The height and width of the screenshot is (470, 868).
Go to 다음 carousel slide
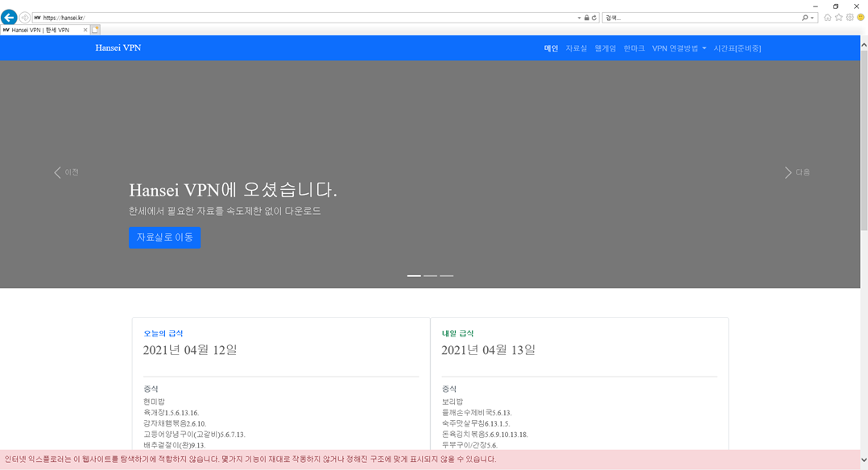(x=797, y=172)
